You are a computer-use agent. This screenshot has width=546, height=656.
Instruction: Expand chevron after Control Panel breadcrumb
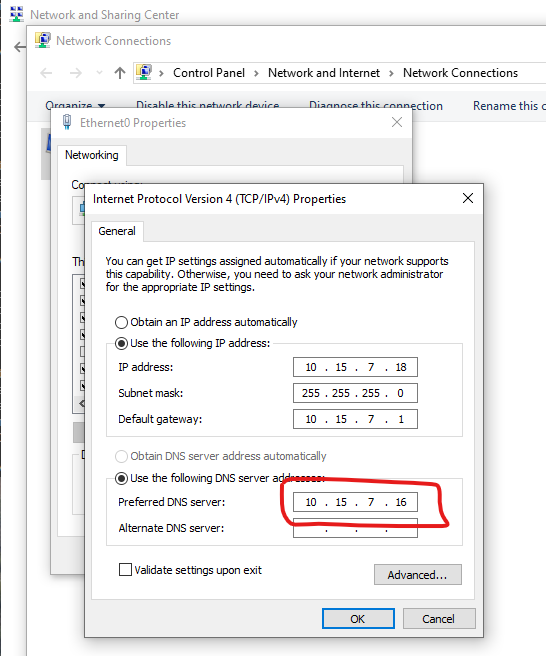256,73
